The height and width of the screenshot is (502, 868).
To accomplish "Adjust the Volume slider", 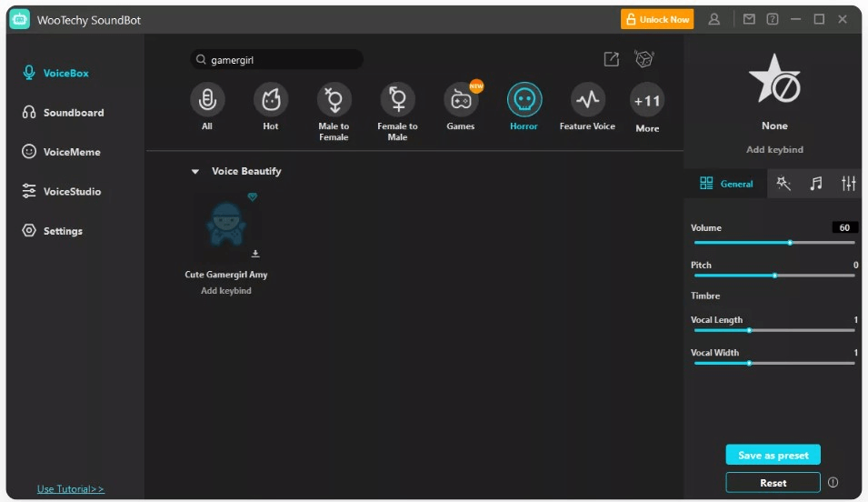I will (790, 243).
